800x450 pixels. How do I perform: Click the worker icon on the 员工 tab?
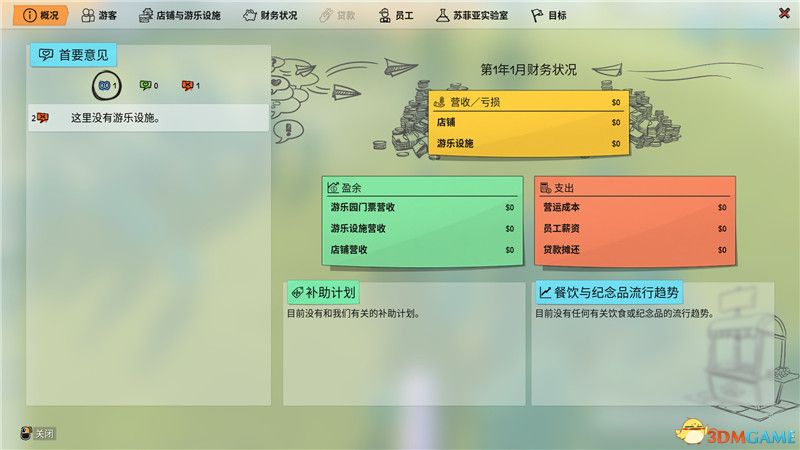385,15
